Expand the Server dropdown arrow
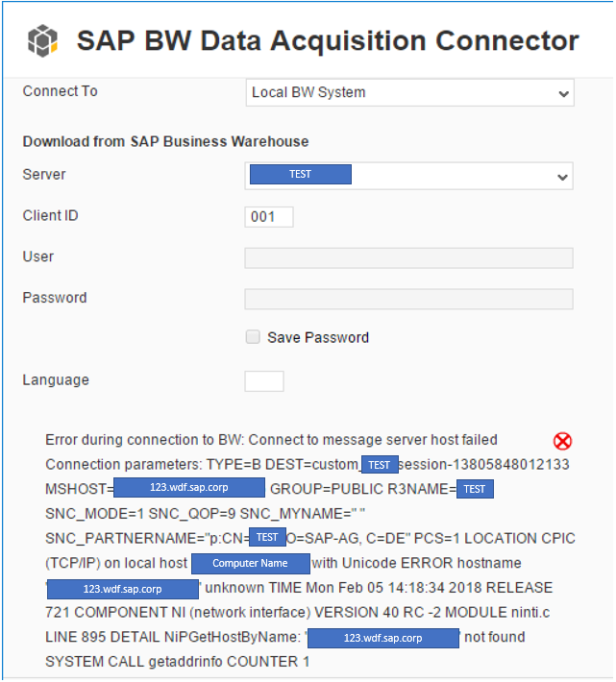616x682 pixels. coord(562,177)
